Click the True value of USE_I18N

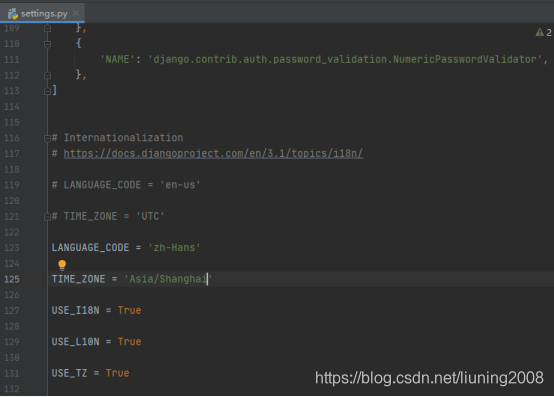coord(129,310)
